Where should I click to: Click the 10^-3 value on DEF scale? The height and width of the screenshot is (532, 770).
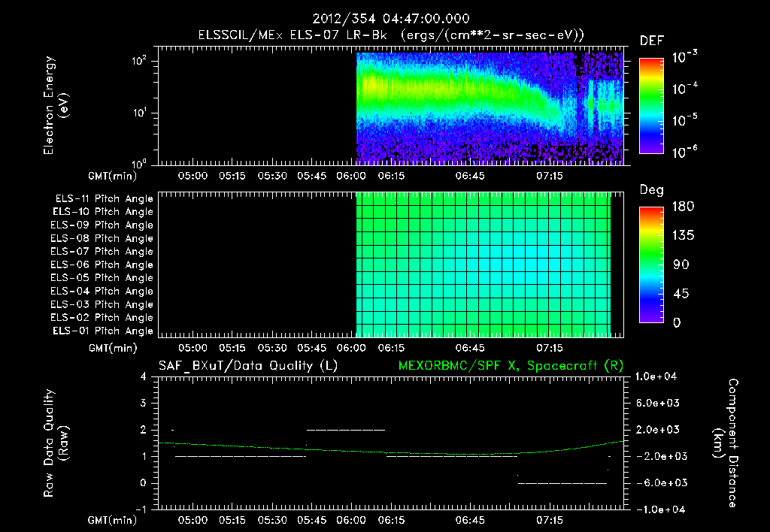(x=684, y=57)
